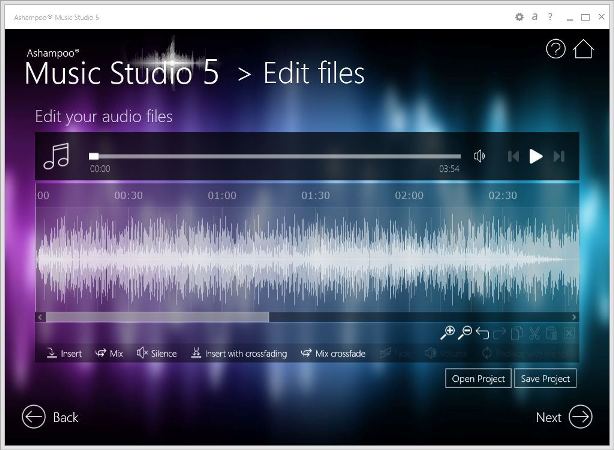Select Mix crossfade option

pyautogui.click(x=333, y=353)
